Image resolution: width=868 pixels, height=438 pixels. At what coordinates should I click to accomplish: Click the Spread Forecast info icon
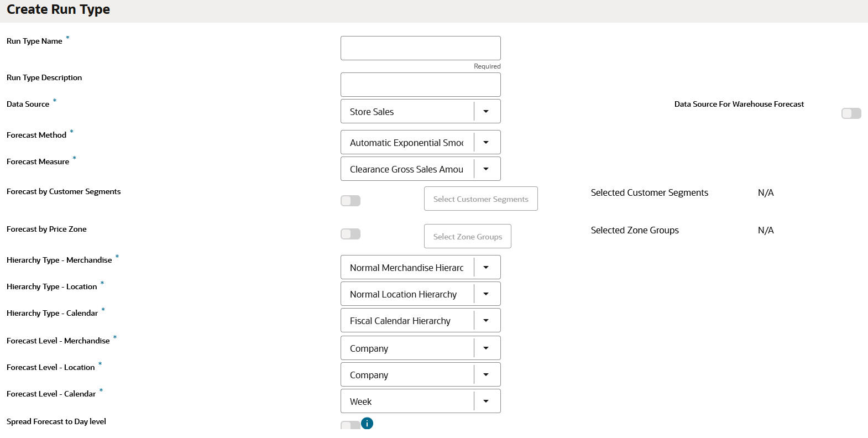367,424
